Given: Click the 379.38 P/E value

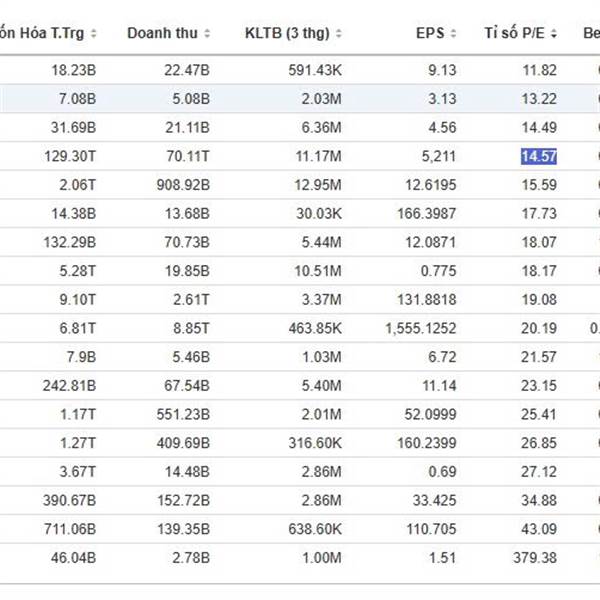Looking at the screenshot, I should tap(534, 557).
